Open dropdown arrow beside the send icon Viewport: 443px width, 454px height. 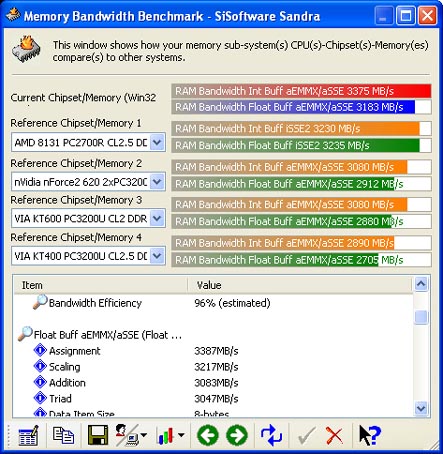(x=144, y=435)
